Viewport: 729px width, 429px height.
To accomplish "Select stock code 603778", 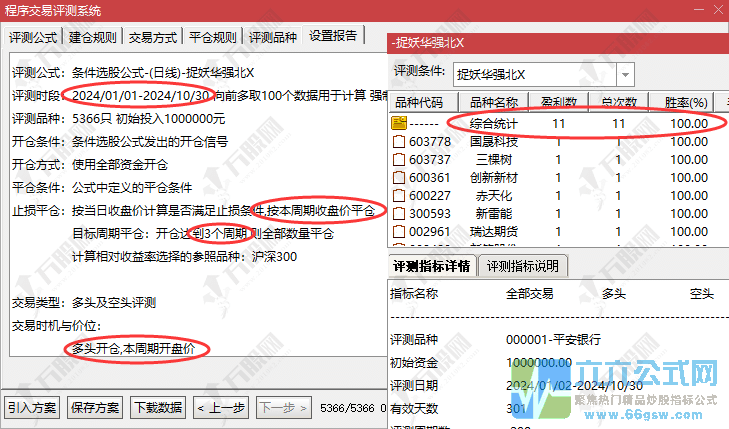I will point(430,141).
